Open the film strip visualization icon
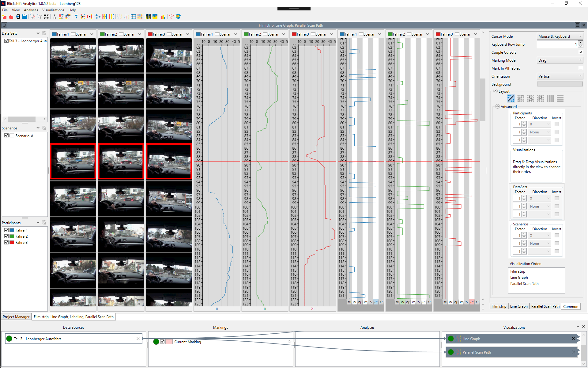This screenshot has height=368, width=588. [x=148, y=17]
